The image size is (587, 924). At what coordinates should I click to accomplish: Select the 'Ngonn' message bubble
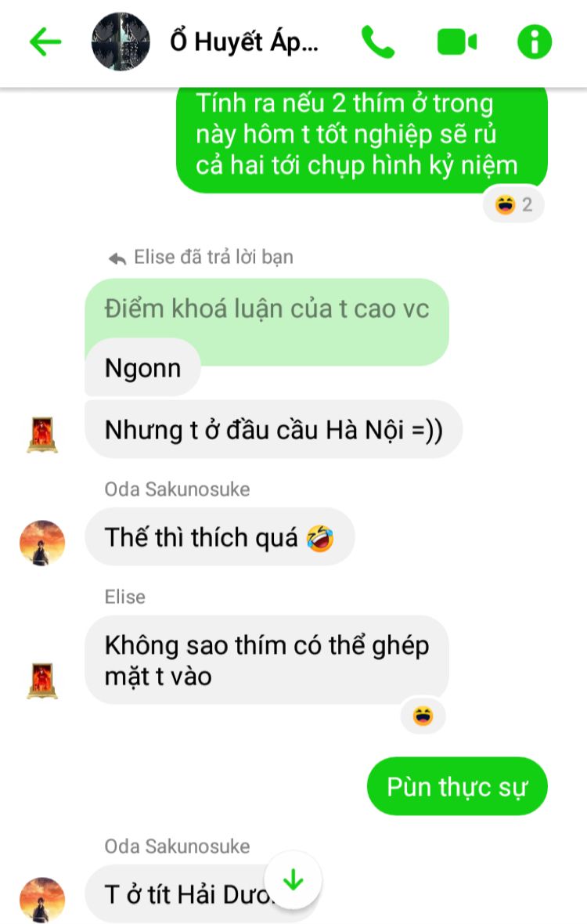pos(142,368)
